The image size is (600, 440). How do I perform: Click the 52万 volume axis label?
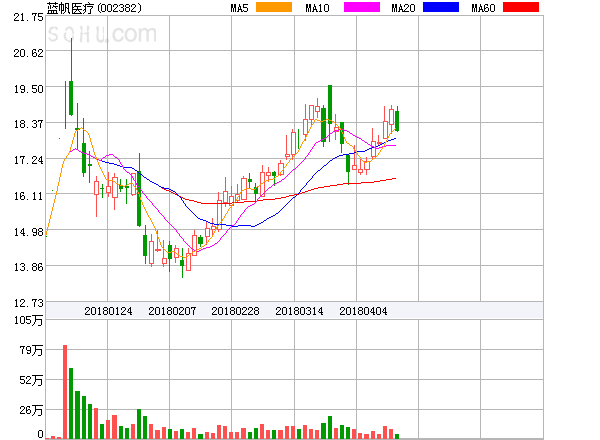[31, 380]
